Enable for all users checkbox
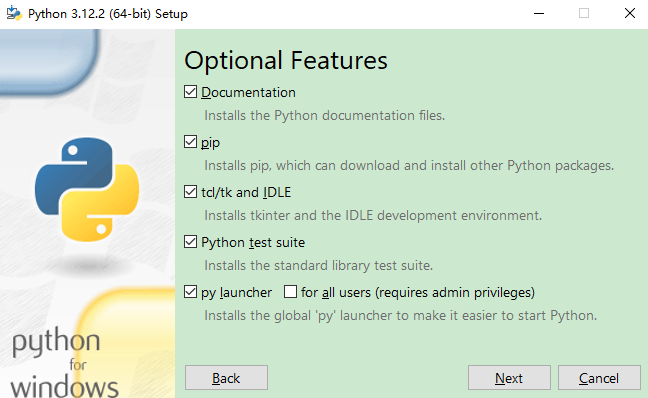Screen dimensions: 648x398 pos(290,292)
